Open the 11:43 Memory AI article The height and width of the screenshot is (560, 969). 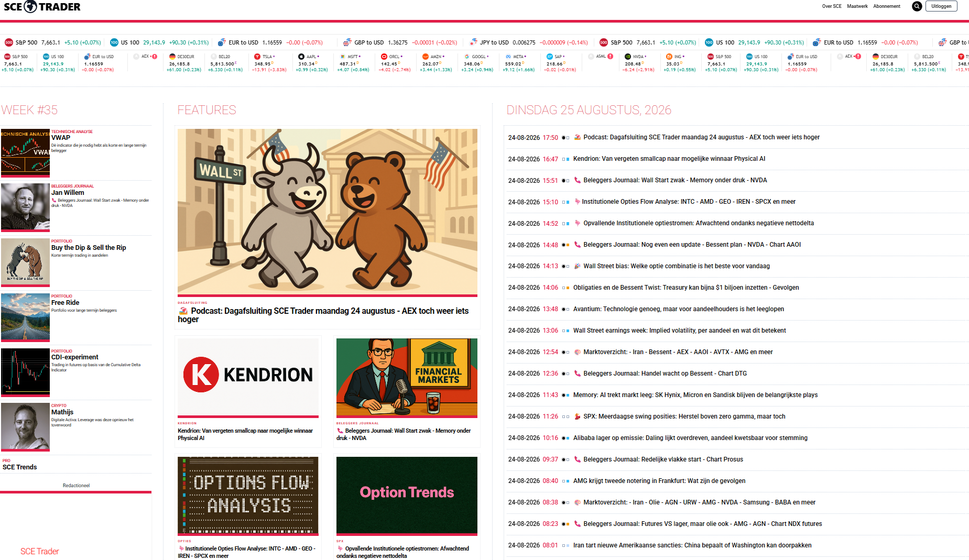tap(695, 395)
